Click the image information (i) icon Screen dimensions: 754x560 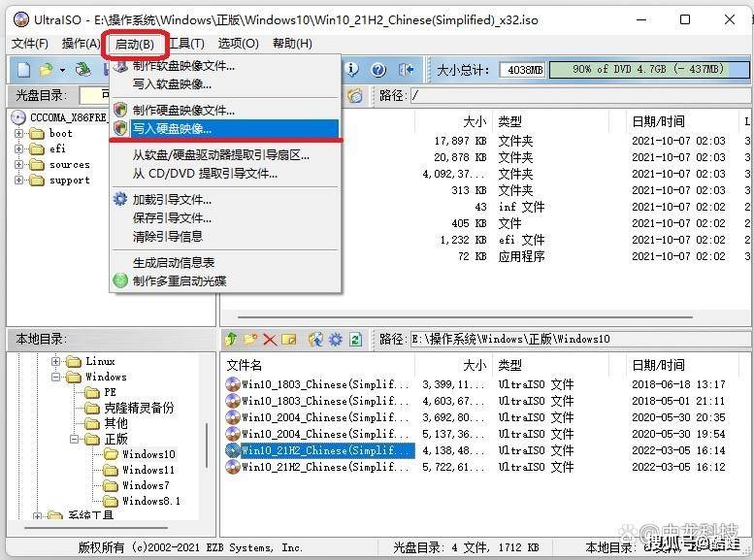(x=352, y=70)
